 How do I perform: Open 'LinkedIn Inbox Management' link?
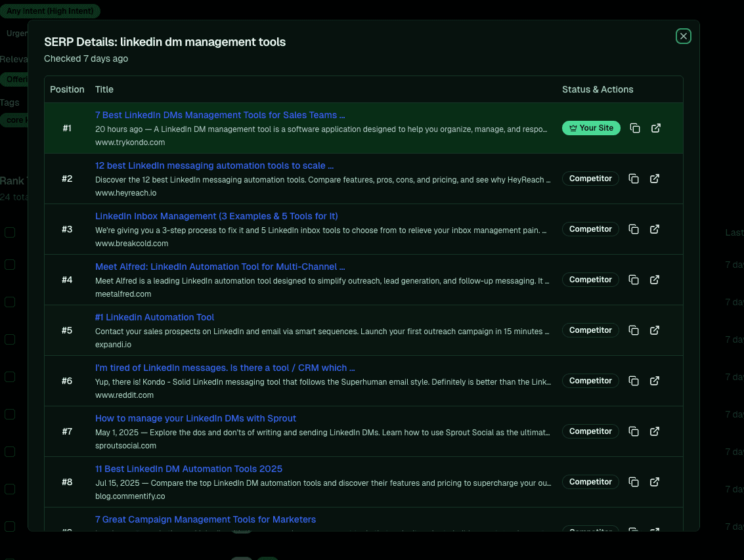216,216
